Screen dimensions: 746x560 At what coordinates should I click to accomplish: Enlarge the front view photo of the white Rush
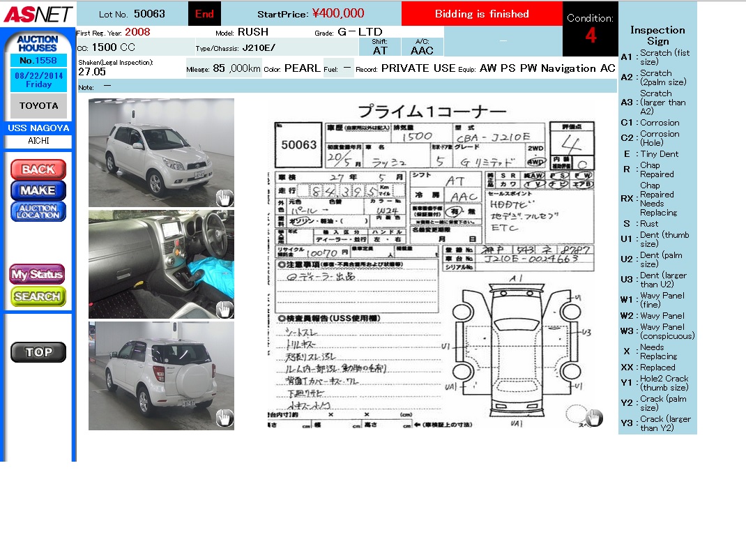pyautogui.click(x=160, y=152)
